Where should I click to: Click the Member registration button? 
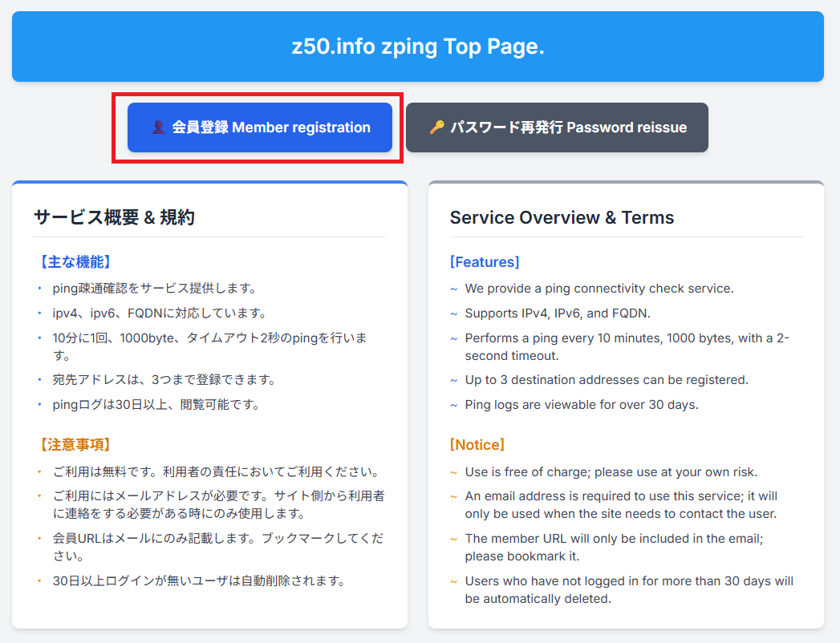click(x=260, y=127)
